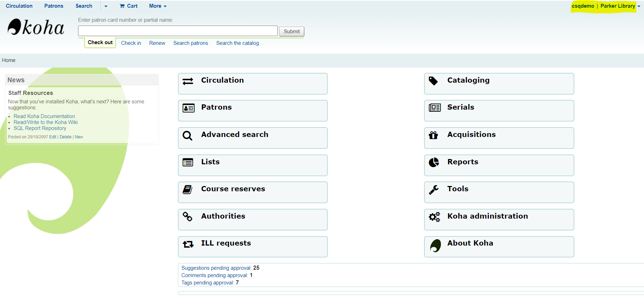Open Suggestions pending approval link
Image resolution: width=644 pixels, height=296 pixels.
coord(216,268)
